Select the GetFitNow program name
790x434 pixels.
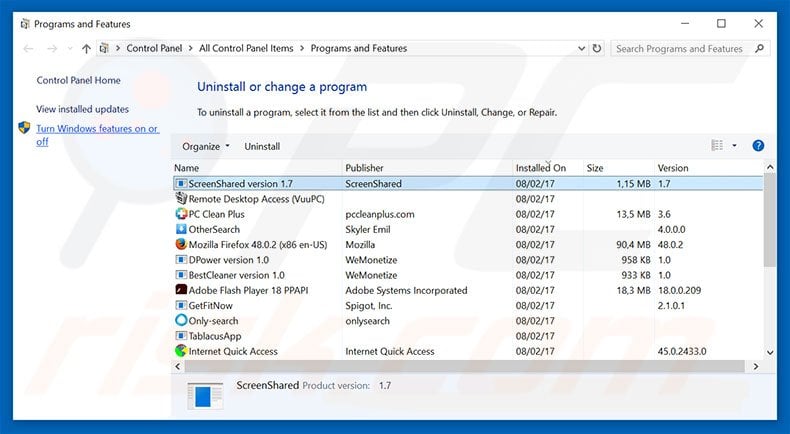click(x=211, y=305)
